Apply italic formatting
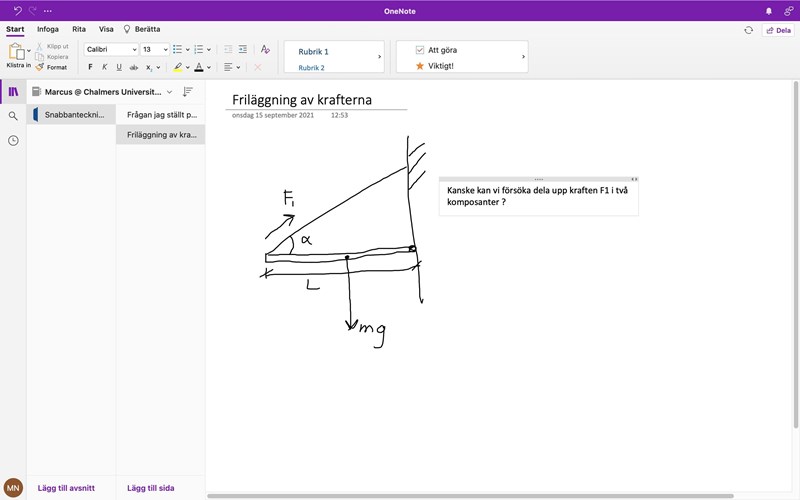The image size is (800, 500). [105, 67]
